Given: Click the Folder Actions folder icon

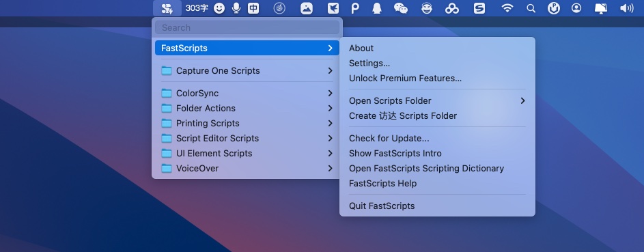Looking at the screenshot, I should click(x=167, y=109).
